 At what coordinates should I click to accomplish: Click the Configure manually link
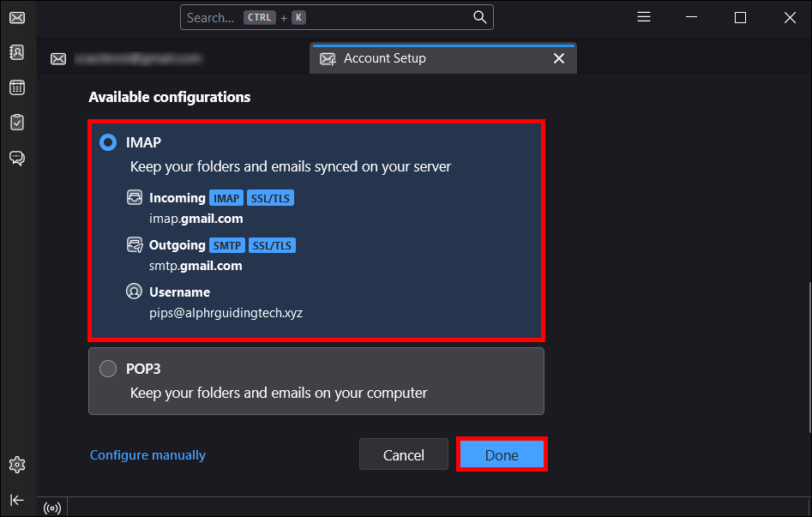pyautogui.click(x=147, y=455)
